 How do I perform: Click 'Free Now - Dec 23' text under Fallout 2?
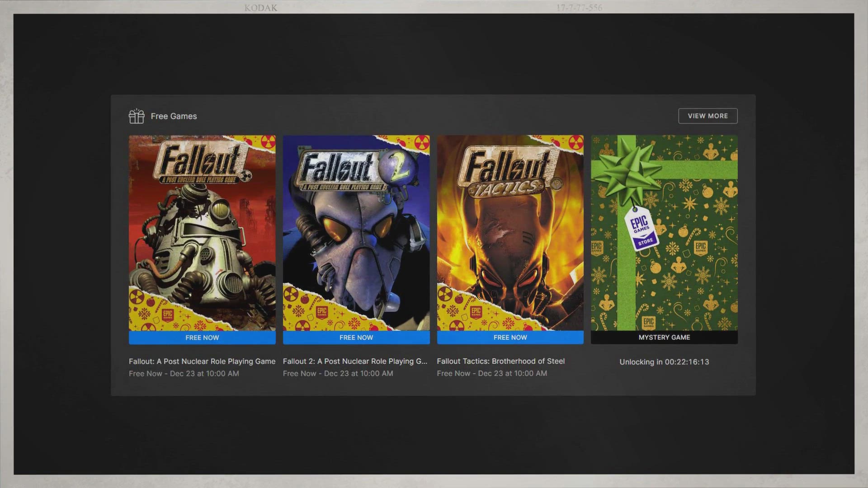click(338, 374)
